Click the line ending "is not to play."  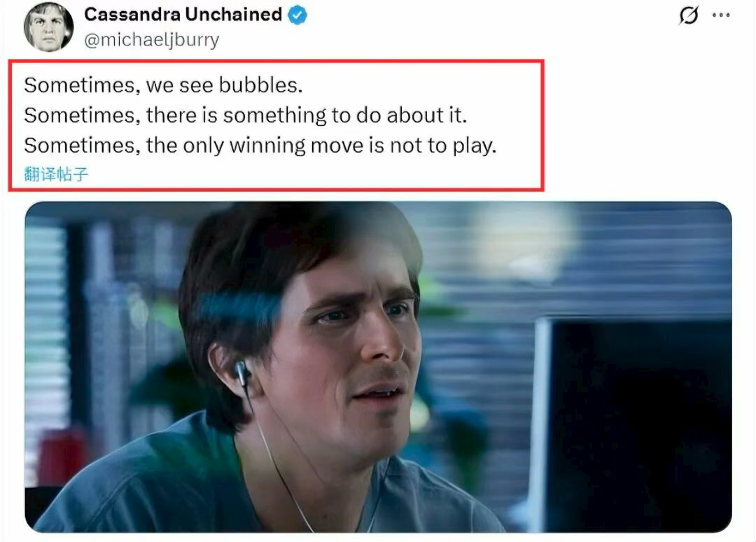(x=260, y=146)
